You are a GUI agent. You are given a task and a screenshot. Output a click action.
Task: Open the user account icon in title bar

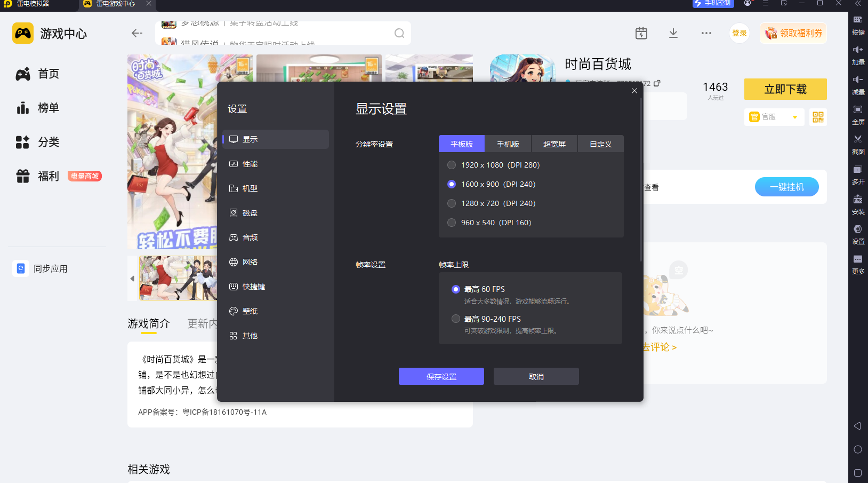point(748,3)
